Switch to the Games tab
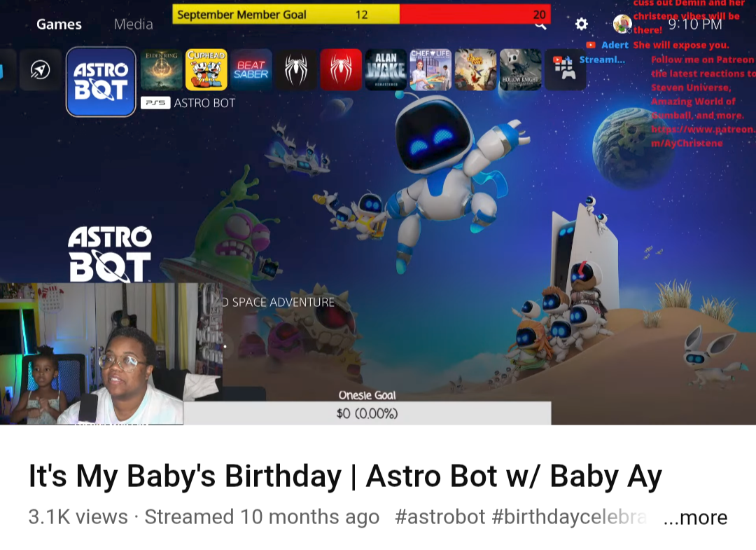756x550 pixels. (x=59, y=24)
